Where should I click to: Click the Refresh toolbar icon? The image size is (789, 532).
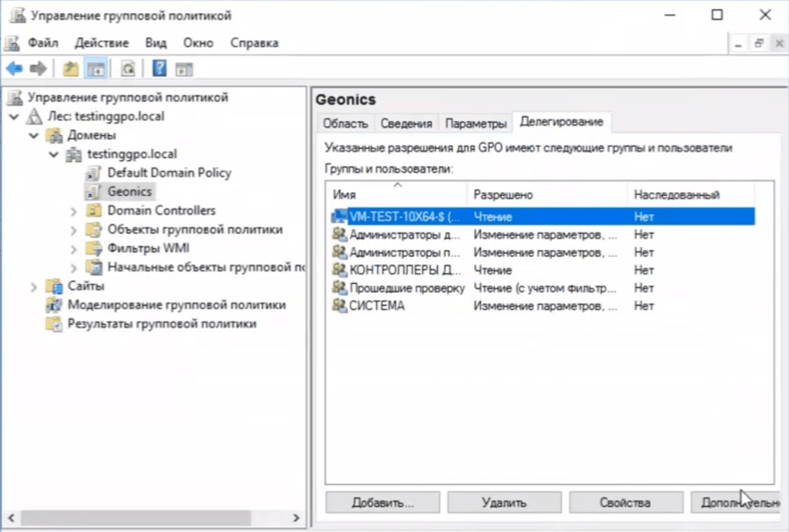[128, 69]
